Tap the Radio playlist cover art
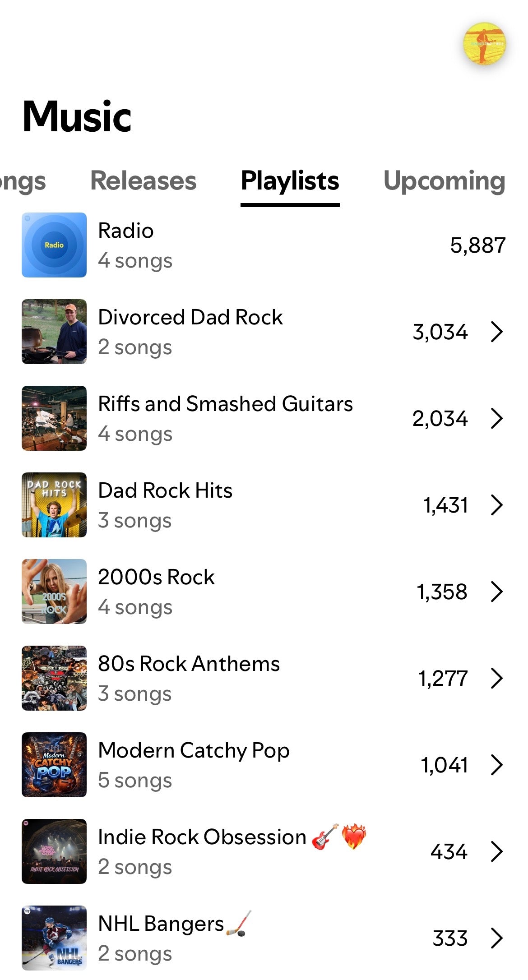 [x=54, y=245]
